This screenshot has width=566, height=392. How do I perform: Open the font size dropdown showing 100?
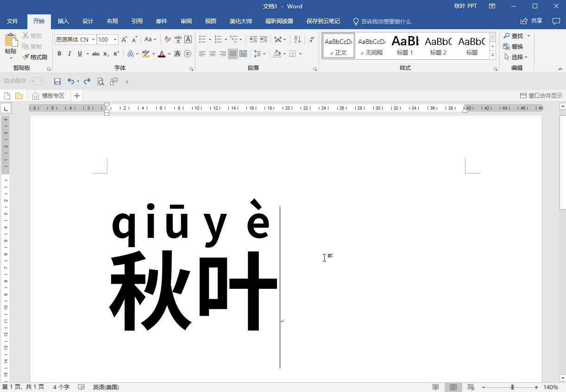[115, 40]
